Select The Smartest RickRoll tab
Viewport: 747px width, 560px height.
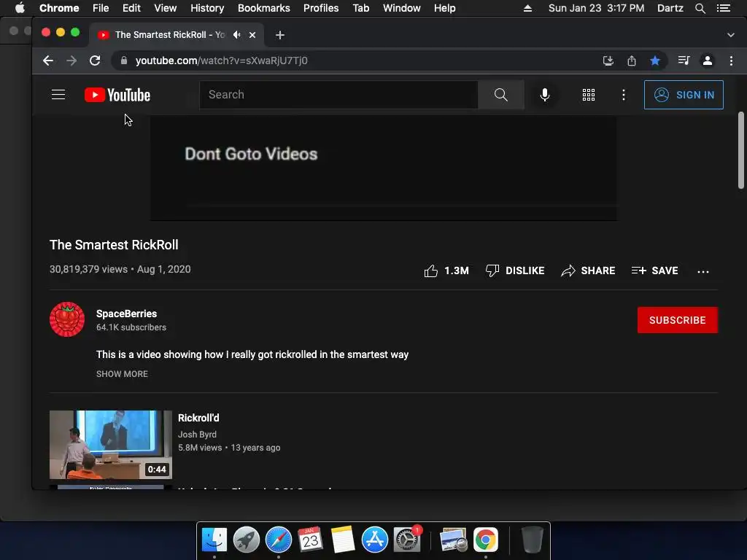(176, 35)
